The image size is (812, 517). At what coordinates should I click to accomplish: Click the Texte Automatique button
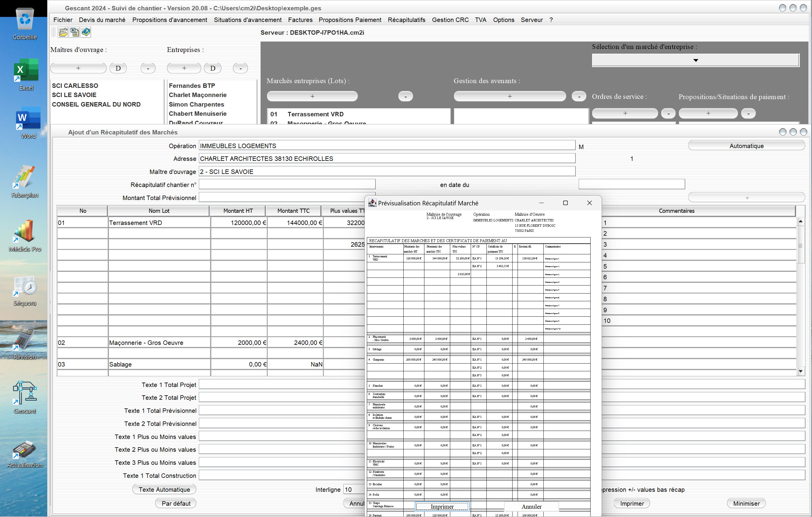tap(164, 489)
